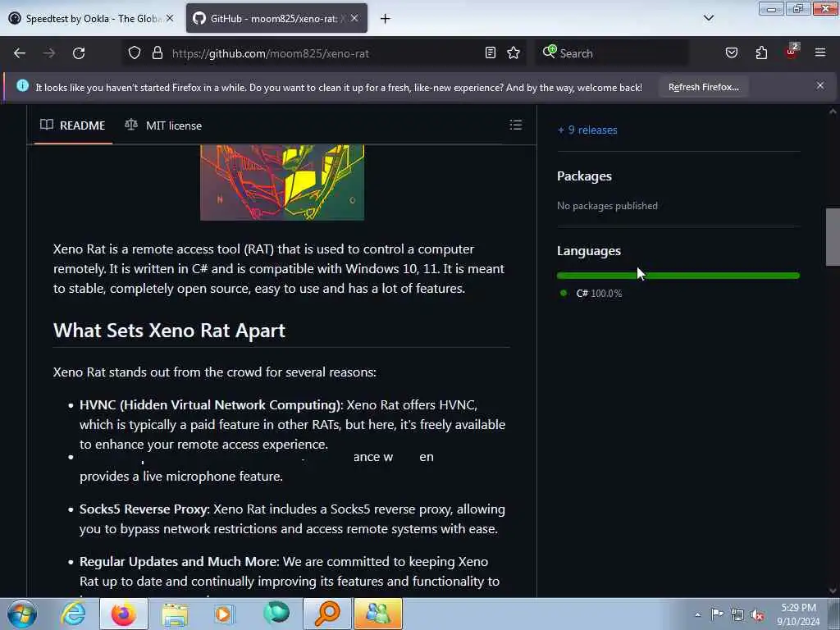Open the Pocket save icon
The height and width of the screenshot is (630, 840).
pos(732,53)
